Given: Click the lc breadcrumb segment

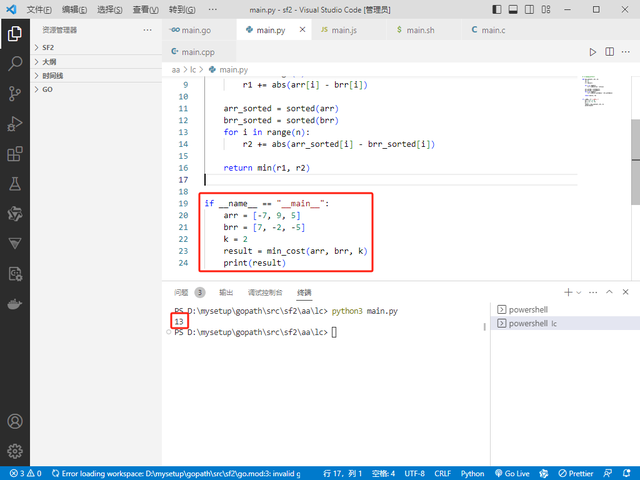Looking at the screenshot, I should coord(193,70).
